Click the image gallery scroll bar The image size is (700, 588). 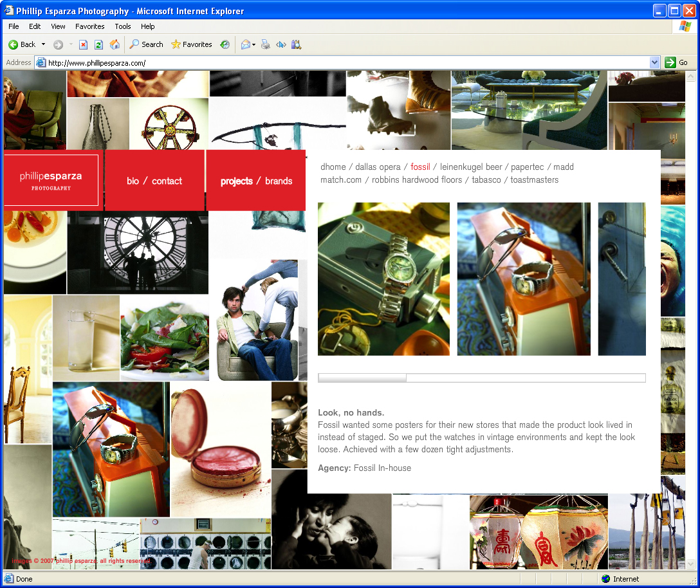pos(362,378)
